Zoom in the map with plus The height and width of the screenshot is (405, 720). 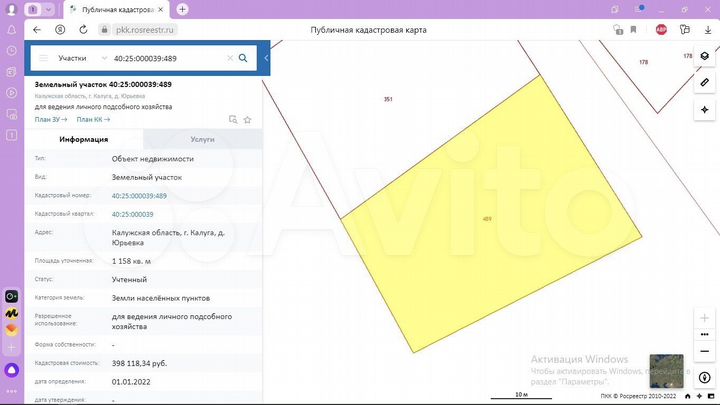(704, 318)
